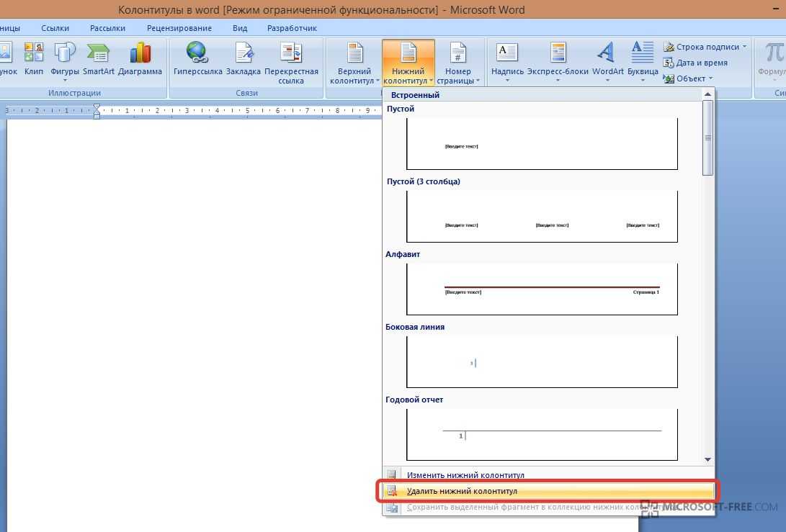Click the gallery scroll up arrow
This screenshot has height=532, width=786.
pyautogui.click(x=707, y=94)
